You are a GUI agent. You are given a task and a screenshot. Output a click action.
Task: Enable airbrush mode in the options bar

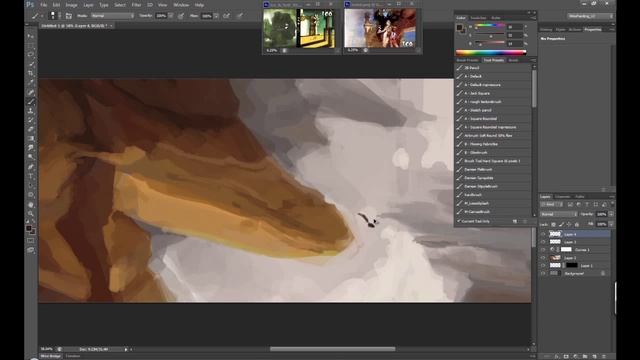click(x=227, y=16)
